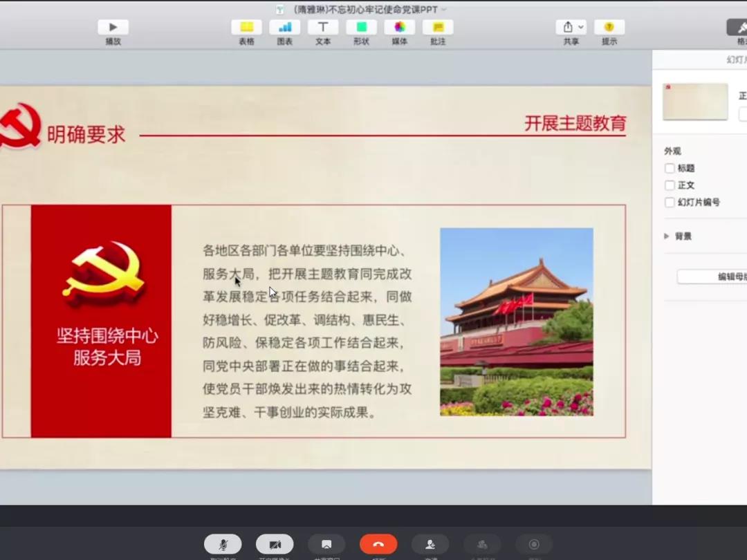Image resolution: width=747 pixels, height=560 pixels.
Task: Click the 编辑母版 edit master button
Action: point(712,277)
